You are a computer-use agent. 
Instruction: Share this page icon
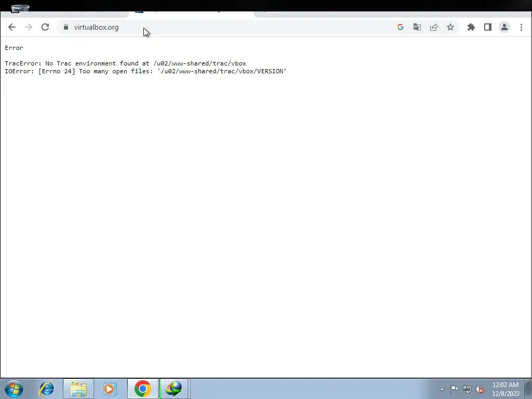[x=434, y=27]
